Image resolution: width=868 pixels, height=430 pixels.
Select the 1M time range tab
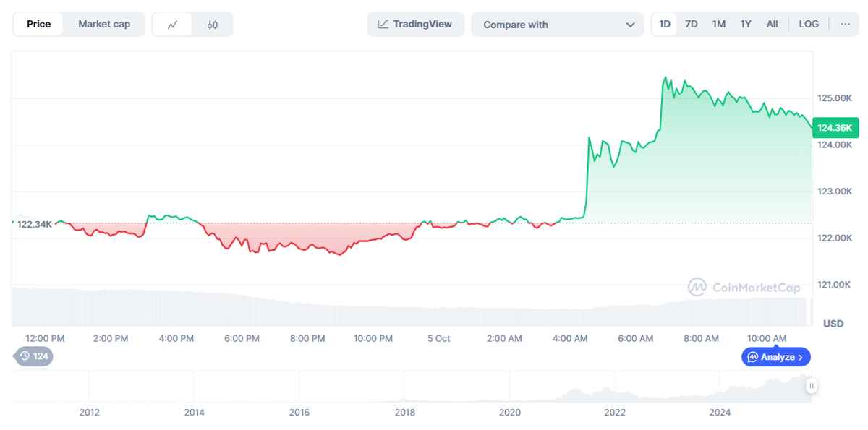click(x=718, y=24)
